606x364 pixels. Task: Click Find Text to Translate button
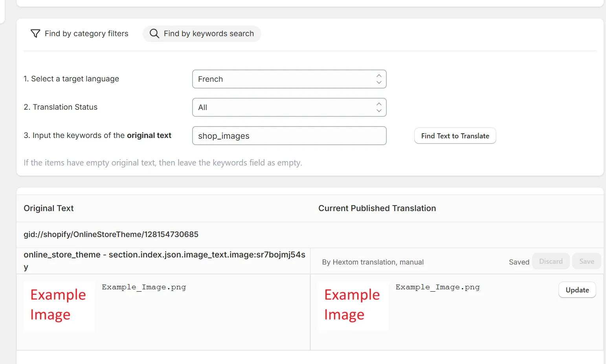click(x=455, y=136)
